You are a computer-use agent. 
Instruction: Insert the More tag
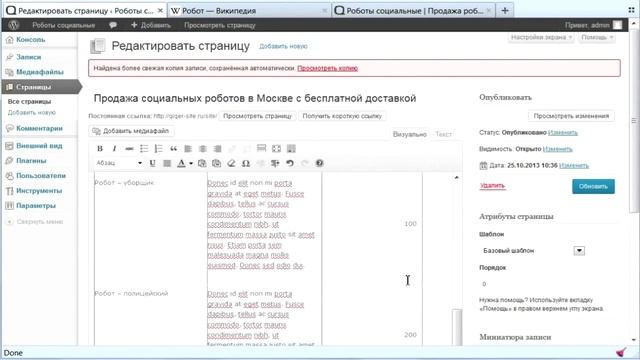(x=262, y=149)
